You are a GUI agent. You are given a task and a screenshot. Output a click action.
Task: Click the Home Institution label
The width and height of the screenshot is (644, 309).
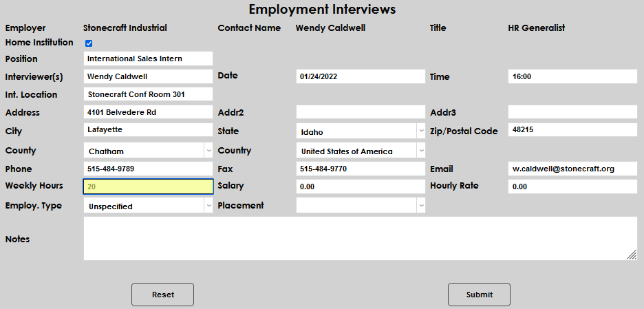click(x=39, y=43)
